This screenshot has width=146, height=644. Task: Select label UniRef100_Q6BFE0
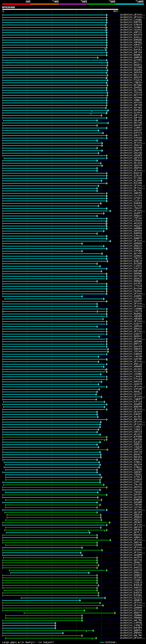coord(131,630)
